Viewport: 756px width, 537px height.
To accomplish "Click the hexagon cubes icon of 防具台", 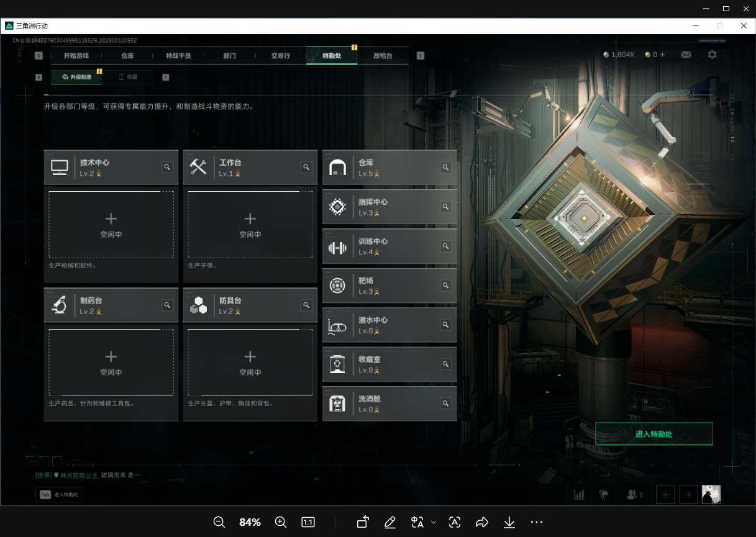I will pyautogui.click(x=198, y=305).
